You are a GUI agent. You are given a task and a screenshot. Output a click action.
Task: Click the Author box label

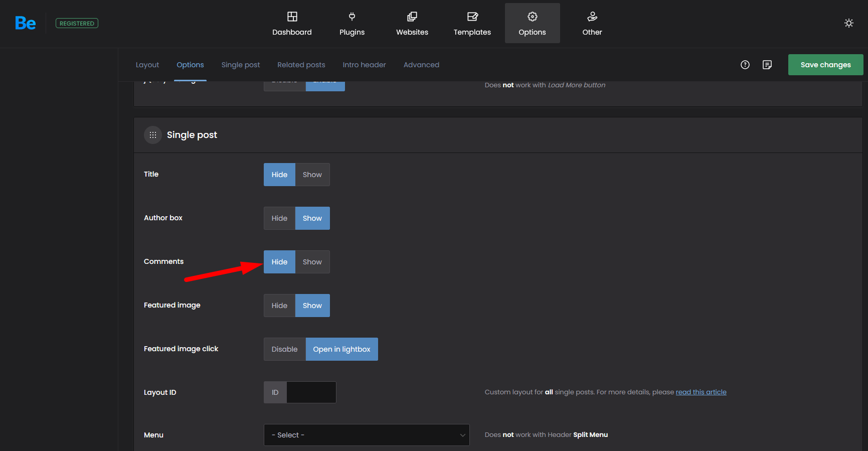[163, 218]
